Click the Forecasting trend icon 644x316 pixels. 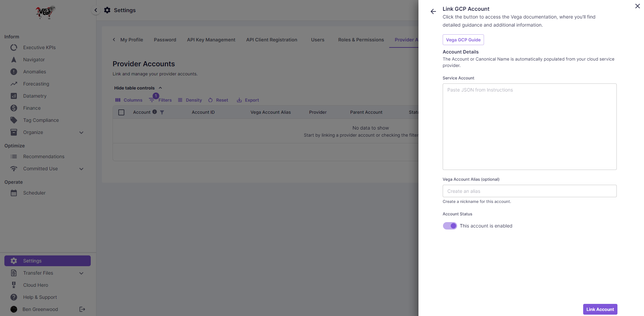point(14,84)
